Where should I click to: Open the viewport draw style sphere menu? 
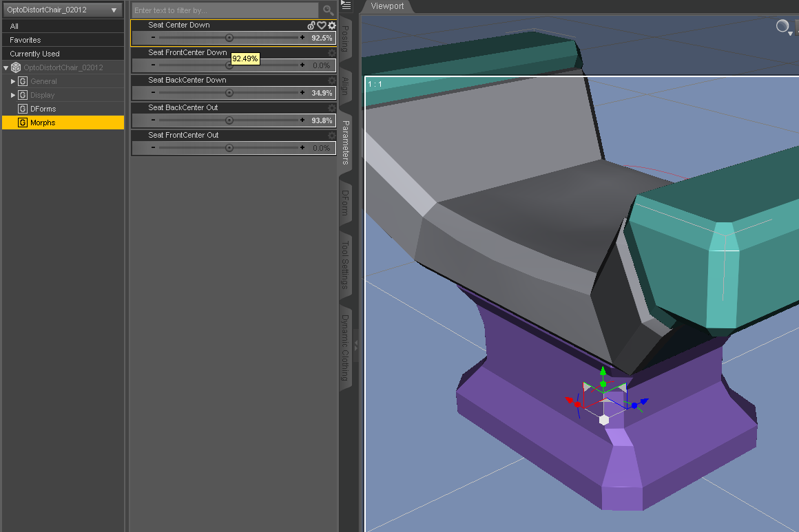[783, 27]
